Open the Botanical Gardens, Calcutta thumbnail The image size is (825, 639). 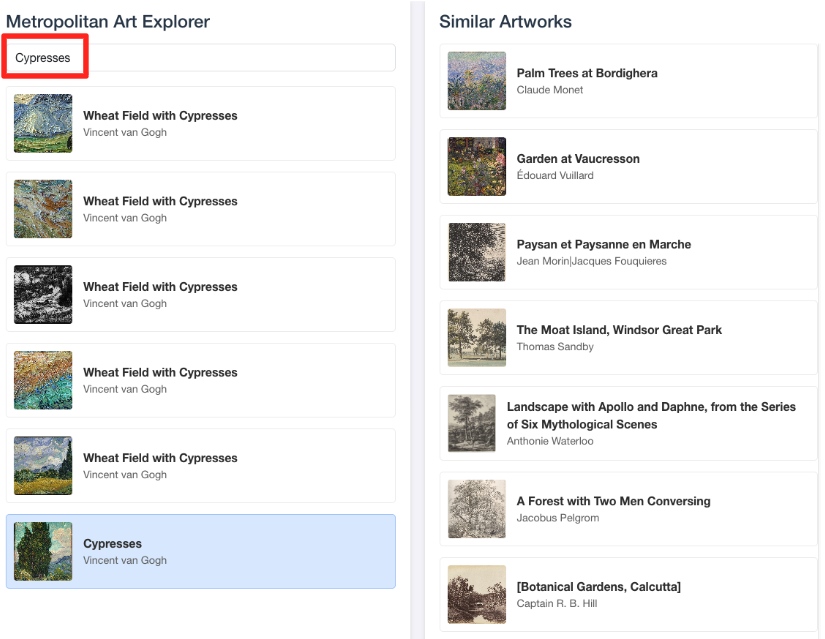tap(477, 595)
